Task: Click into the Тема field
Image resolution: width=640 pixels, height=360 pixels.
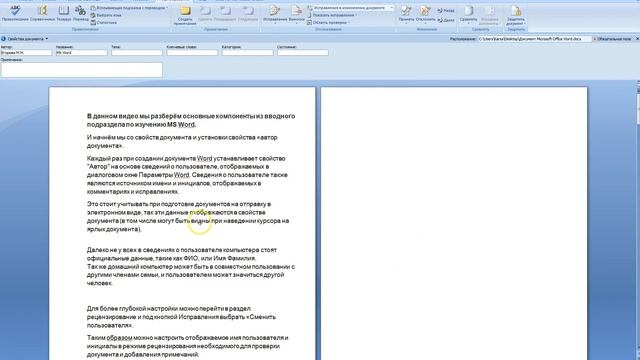Action: click(137, 53)
